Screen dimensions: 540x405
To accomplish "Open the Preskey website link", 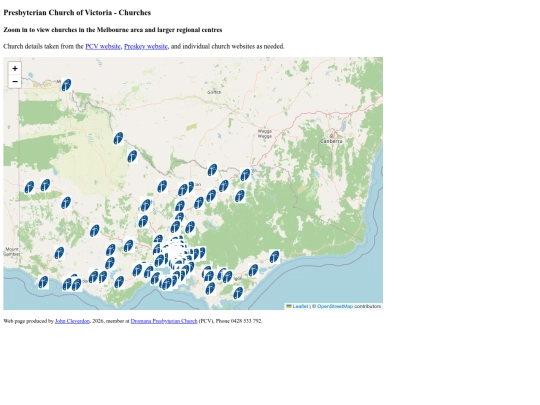I will click(146, 46).
